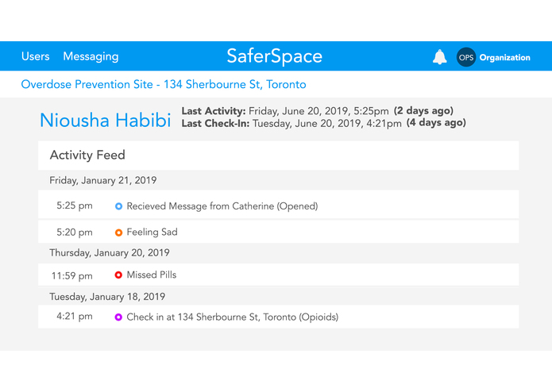This screenshot has width=552, height=392.
Task: Open Recieved Message from Catherine entry
Action: tap(278, 205)
